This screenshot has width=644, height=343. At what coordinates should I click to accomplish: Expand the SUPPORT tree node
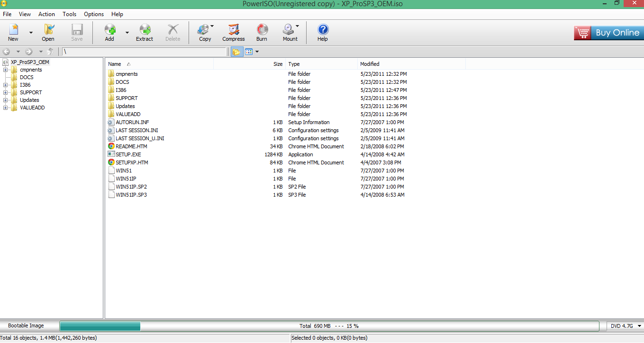(5, 92)
